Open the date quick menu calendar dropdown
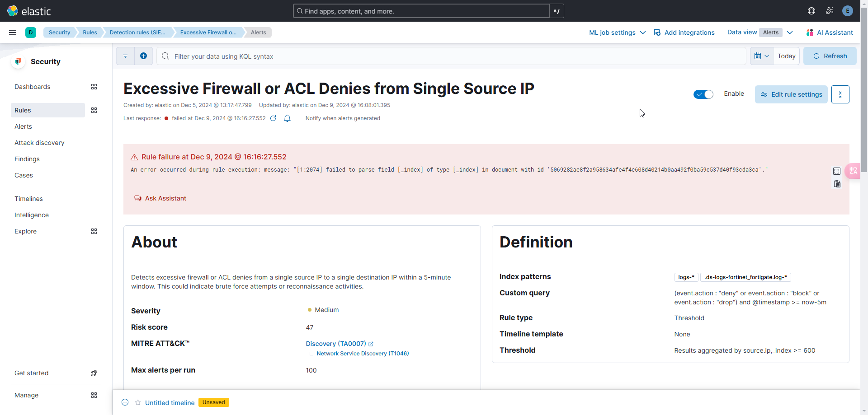The height and width of the screenshot is (415, 868). click(762, 56)
